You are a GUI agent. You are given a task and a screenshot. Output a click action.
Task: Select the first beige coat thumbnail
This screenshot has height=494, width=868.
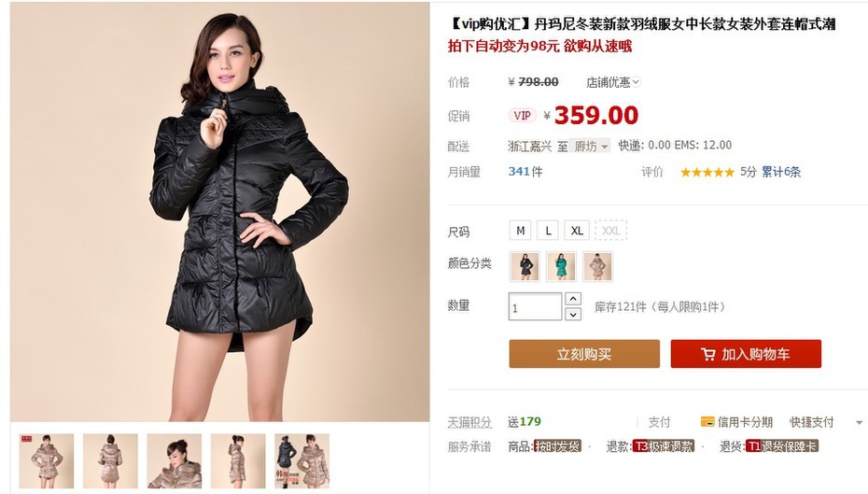47,460
